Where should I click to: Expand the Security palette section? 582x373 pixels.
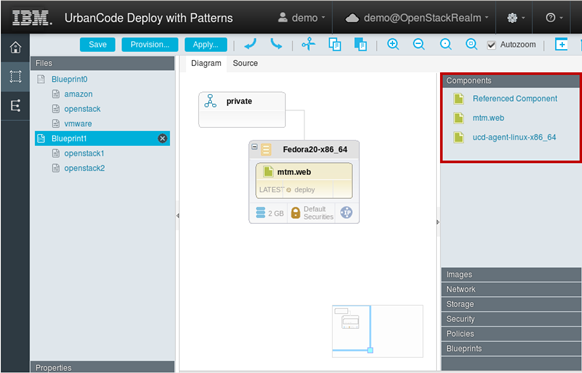(x=511, y=319)
